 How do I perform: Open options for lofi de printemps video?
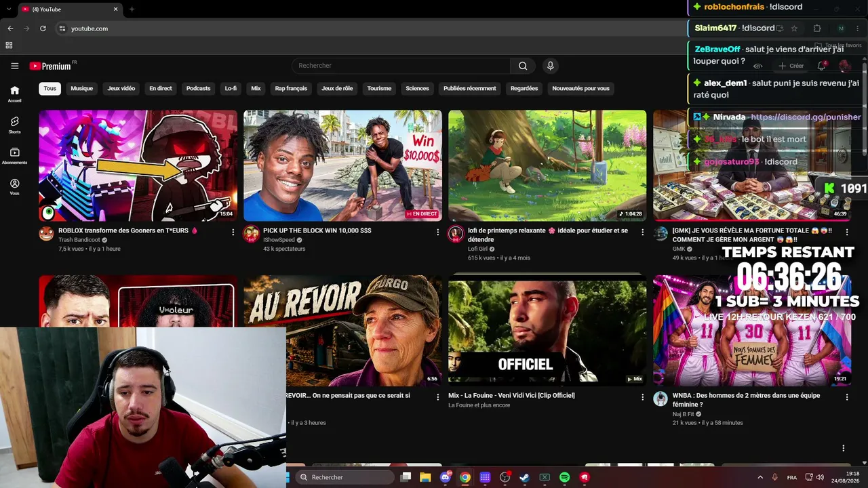click(642, 232)
